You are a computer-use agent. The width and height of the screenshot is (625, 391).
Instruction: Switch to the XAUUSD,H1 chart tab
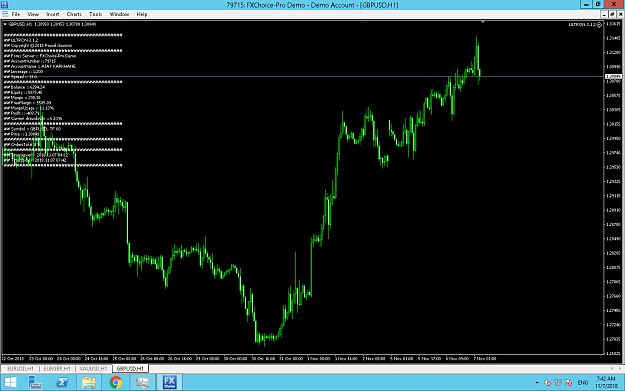pos(93,369)
